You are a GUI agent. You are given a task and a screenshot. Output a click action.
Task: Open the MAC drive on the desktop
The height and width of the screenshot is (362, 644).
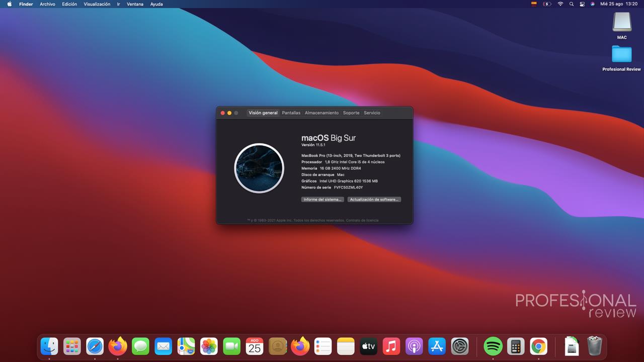tap(622, 25)
